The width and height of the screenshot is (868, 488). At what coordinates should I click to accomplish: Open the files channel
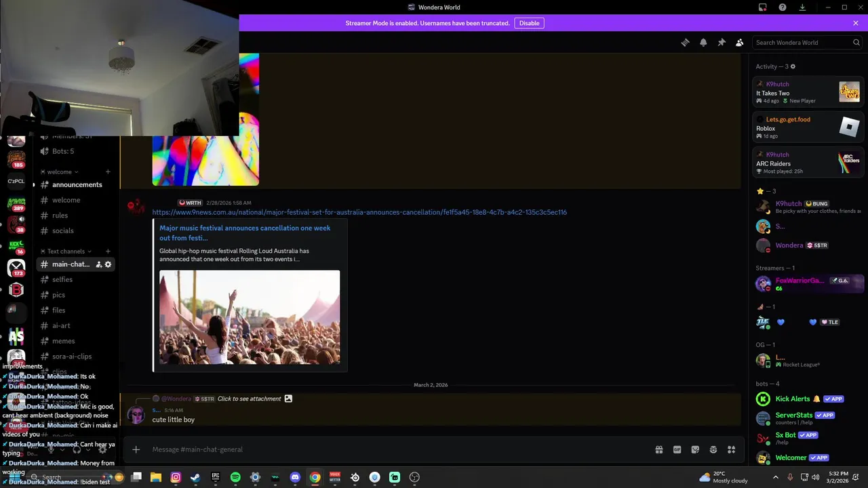[76, 310]
